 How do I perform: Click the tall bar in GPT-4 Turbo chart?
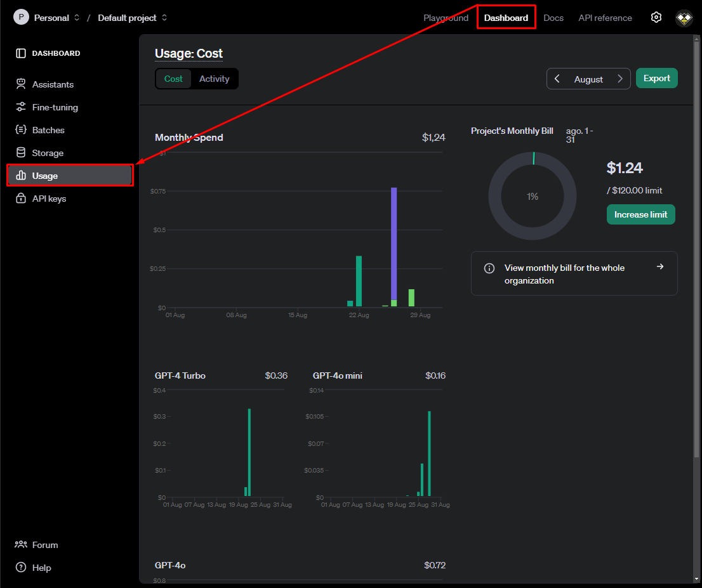coord(249,452)
